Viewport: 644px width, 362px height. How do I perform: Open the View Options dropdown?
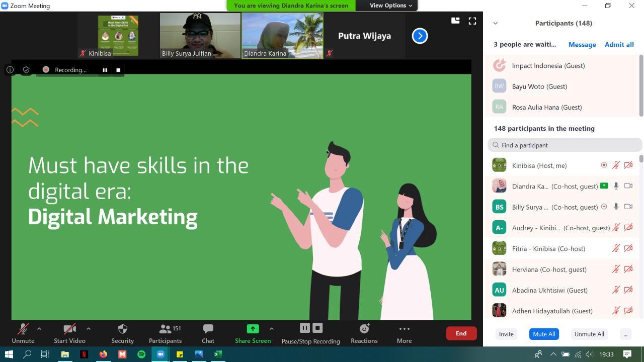[389, 6]
